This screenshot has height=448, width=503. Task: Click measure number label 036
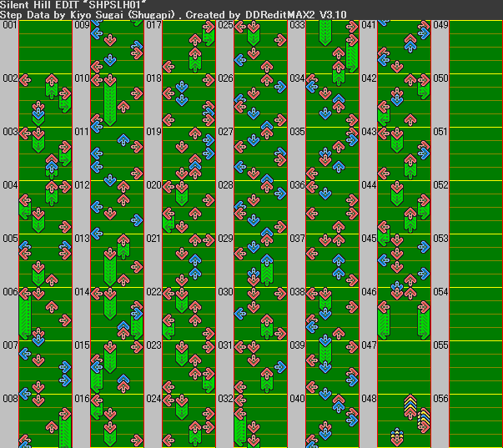coord(297,185)
